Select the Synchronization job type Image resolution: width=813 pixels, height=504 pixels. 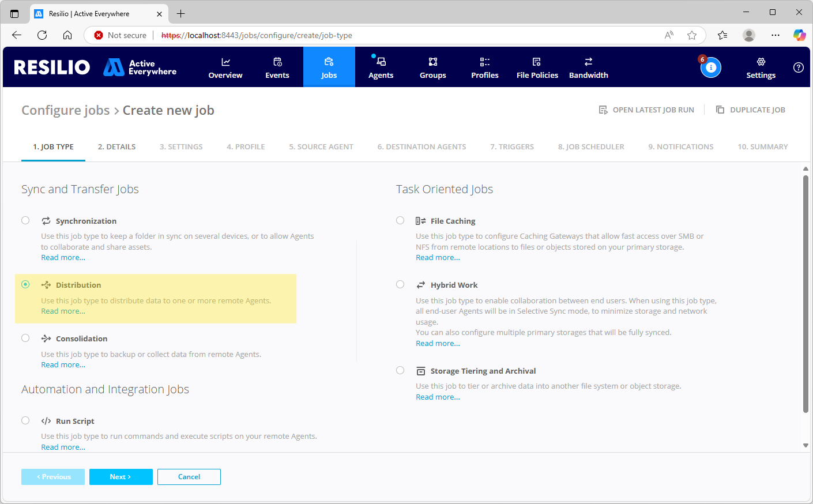25,220
